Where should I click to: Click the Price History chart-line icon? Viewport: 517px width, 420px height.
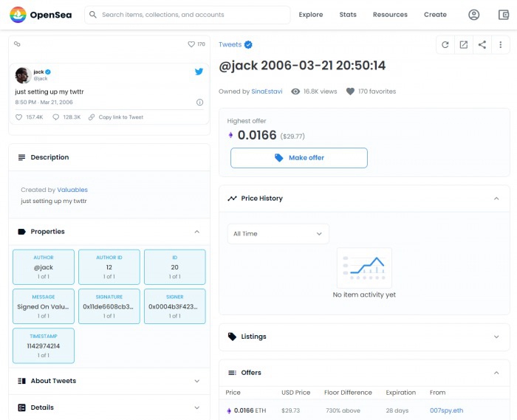click(232, 199)
